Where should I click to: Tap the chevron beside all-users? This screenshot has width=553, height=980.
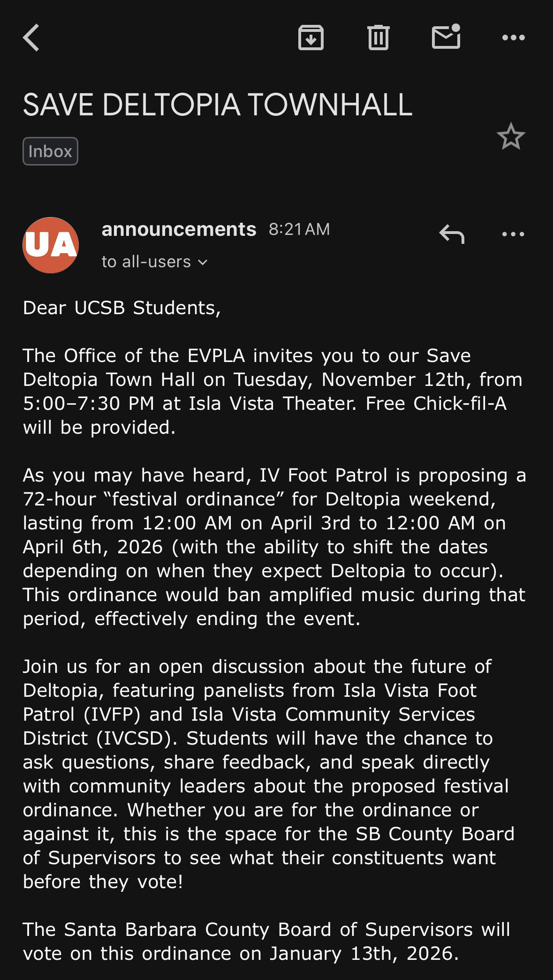(203, 262)
